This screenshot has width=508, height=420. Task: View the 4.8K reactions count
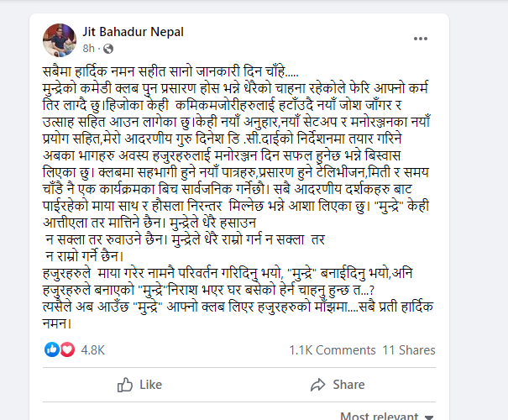click(x=92, y=350)
